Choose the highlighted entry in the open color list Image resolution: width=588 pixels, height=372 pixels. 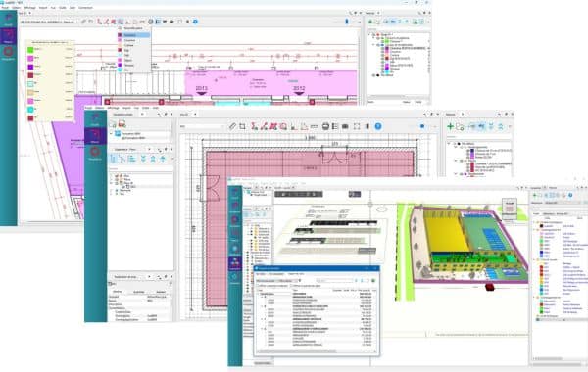(x=134, y=35)
